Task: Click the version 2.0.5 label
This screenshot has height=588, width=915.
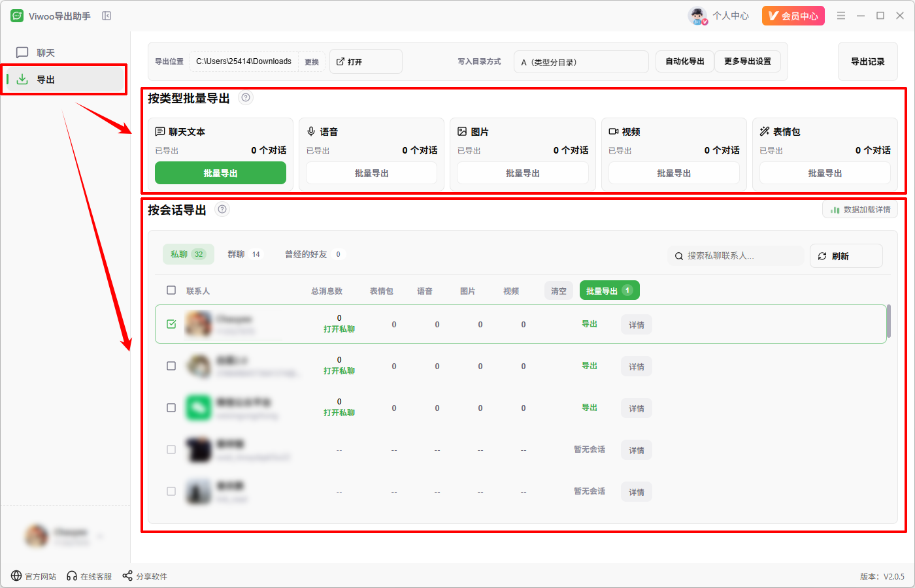Action: point(882,576)
